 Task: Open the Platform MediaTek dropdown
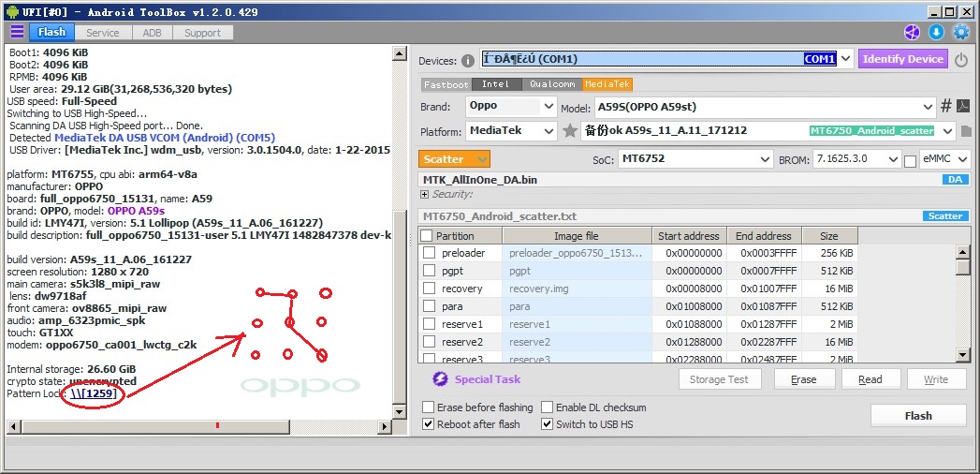click(549, 131)
